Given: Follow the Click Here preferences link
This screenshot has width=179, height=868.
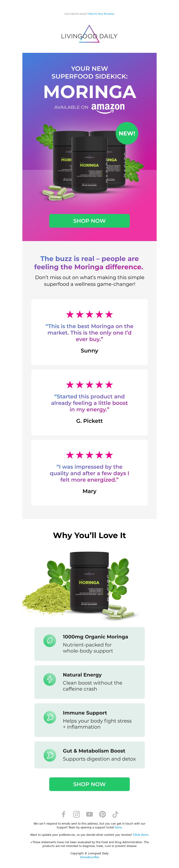Looking at the screenshot, I should (x=140, y=835).
